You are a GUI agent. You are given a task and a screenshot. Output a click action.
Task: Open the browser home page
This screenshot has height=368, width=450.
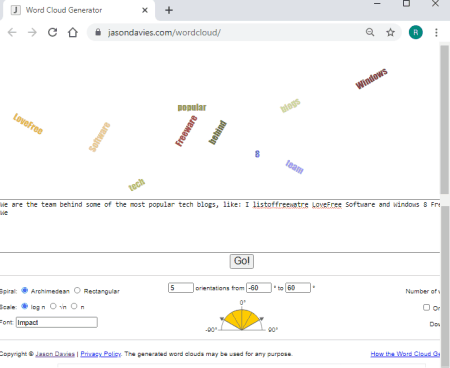(73, 32)
